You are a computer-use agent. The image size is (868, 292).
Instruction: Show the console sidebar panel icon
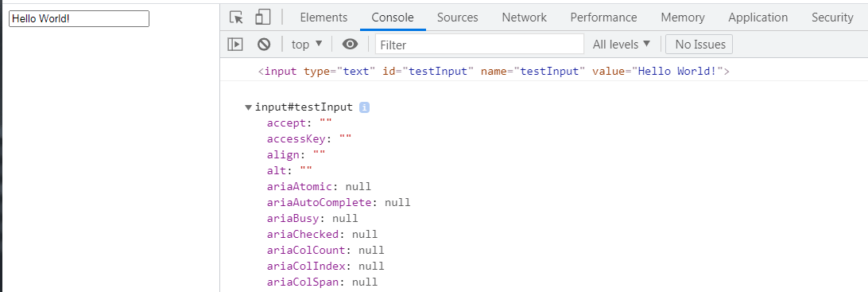235,45
